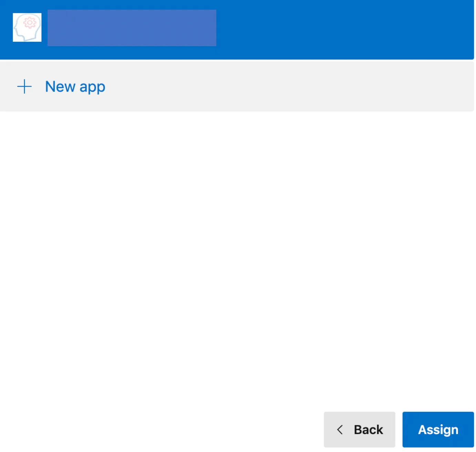The height and width of the screenshot is (452, 476).
Task: Click the New app link text
Action: (x=75, y=86)
